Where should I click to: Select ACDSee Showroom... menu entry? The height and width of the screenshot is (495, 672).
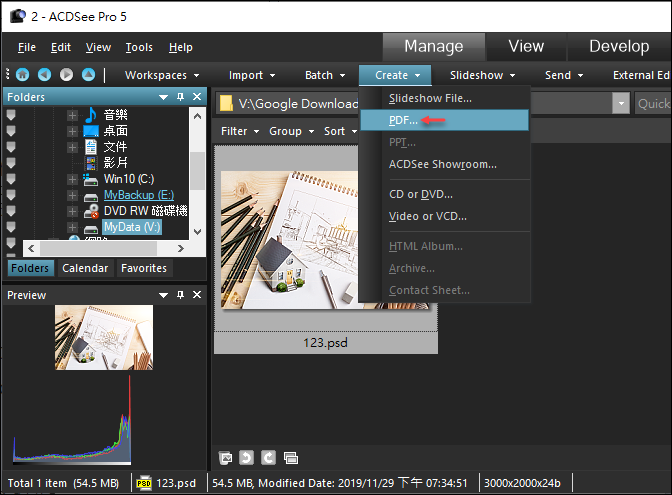point(444,164)
